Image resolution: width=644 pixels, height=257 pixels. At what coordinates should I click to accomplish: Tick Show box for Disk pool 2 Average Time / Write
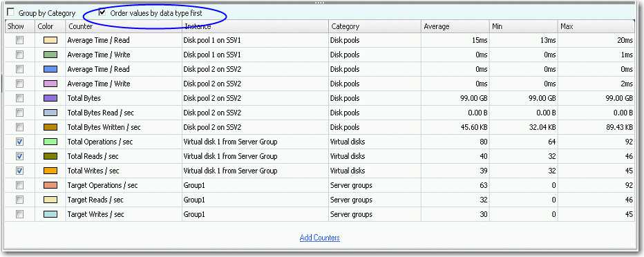click(x=19, y=84)
